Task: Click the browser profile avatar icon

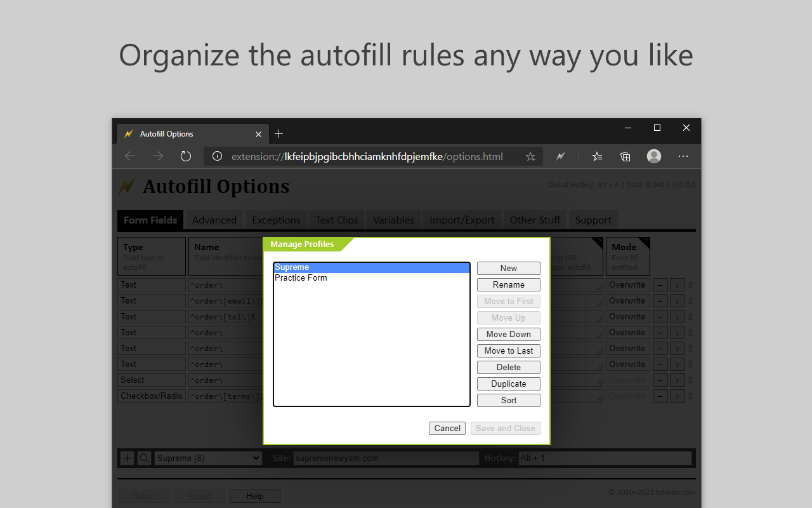Action: pos(653,156)
